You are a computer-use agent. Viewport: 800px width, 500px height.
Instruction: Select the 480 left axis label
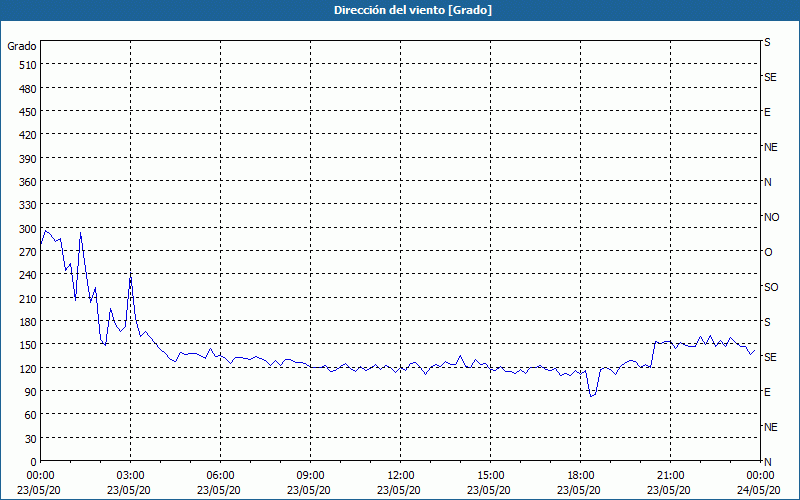coord(28,89)
